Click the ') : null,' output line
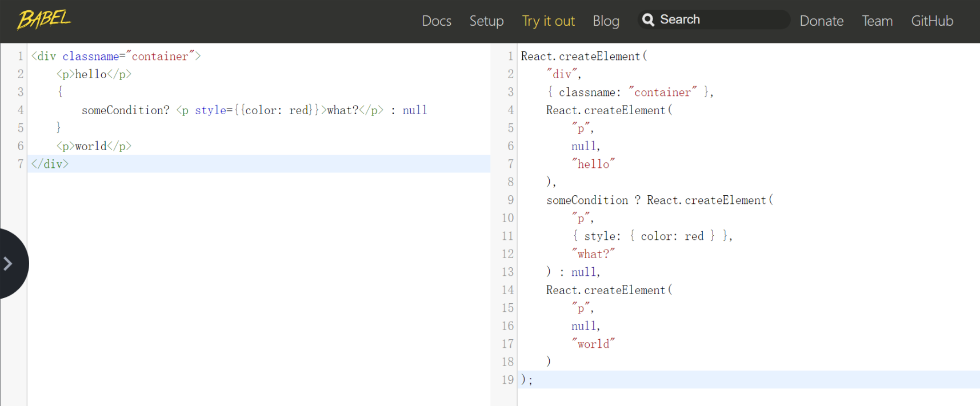The width and height of the screenshot is (980, 406). tap(573, 272)
